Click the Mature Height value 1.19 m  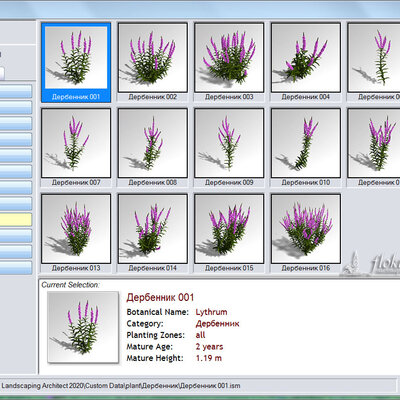pos(209,358)
